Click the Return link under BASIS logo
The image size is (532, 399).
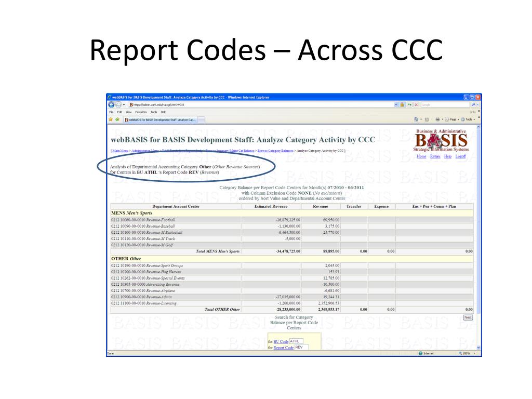coord(435,156)
